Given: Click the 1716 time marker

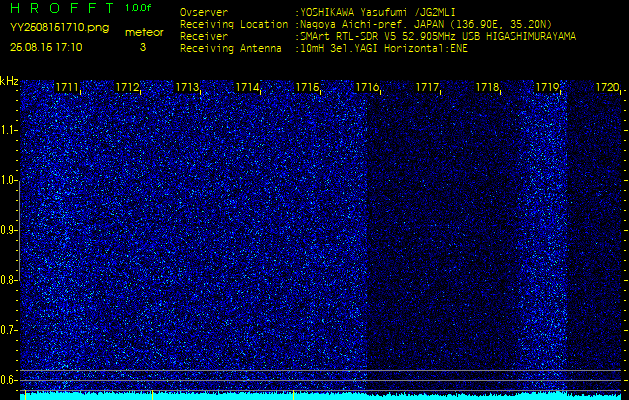Looking at the screenshot, I should [x=367, y=87].
